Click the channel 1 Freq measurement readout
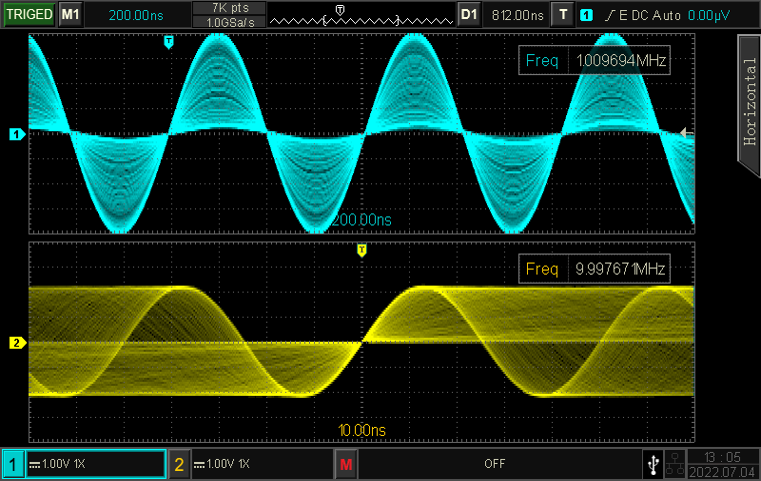Viewport: 761px width, 481px height. point(595,61)
